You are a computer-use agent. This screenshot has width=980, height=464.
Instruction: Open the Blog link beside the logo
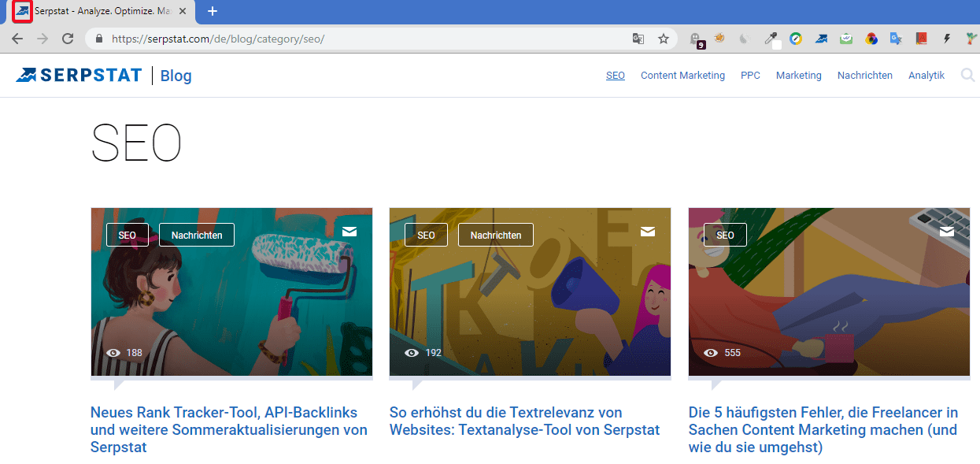point(176,76)
